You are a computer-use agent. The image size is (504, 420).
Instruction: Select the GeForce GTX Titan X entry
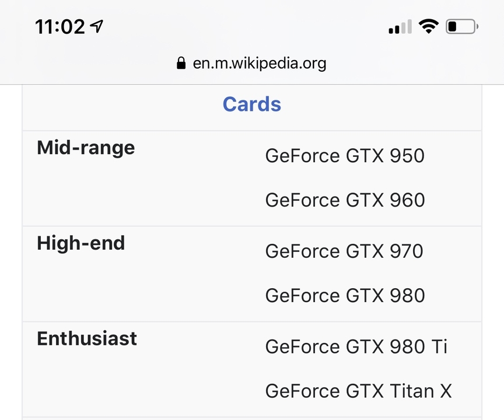(x=359, y=391)
